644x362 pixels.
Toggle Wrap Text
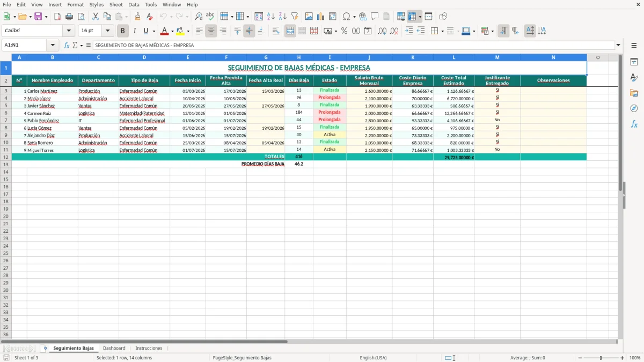point(276,31)
